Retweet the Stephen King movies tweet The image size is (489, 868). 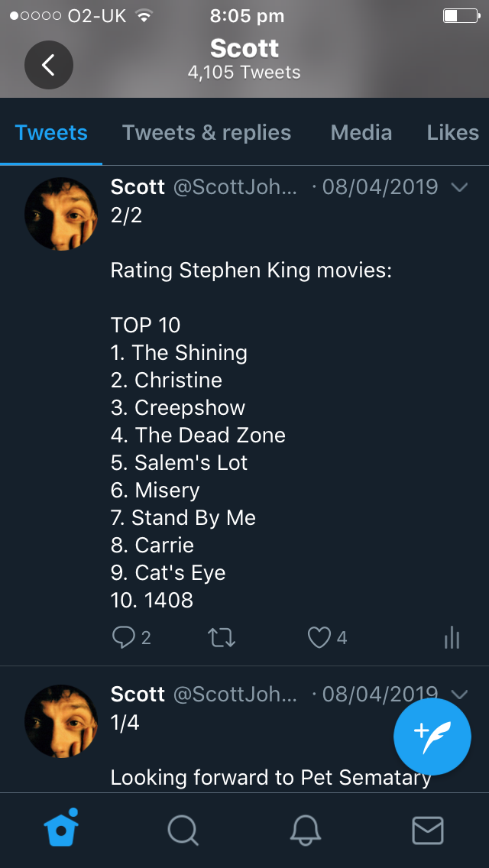click(222, 637)
